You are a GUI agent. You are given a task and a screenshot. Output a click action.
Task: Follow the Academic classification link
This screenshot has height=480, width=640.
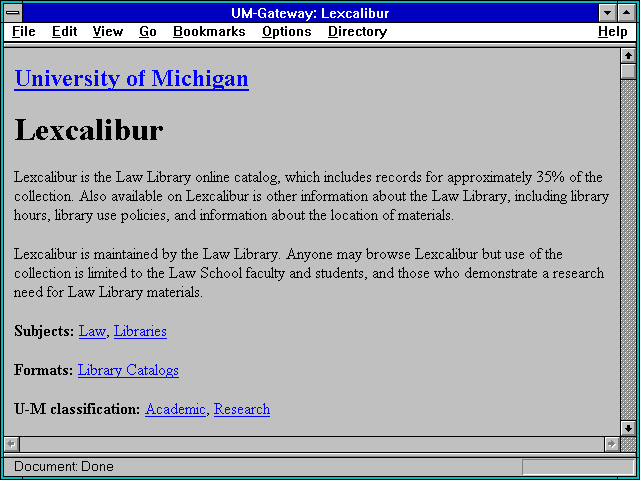175,409
